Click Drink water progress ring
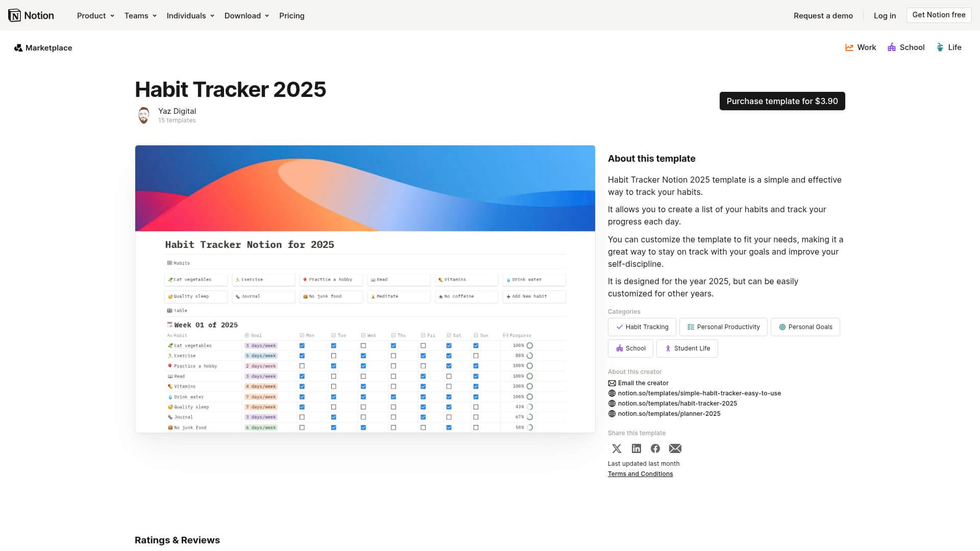The image size is (980, 551). tap(530, 396)
